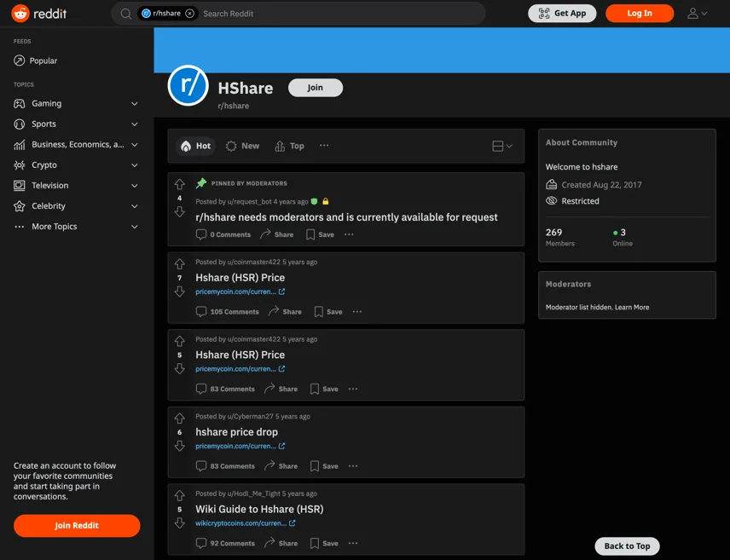
Task: Open the Learn More moderator link
Action: [x=632, y=307]
